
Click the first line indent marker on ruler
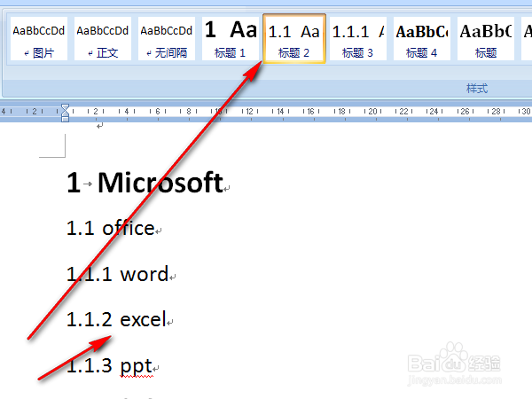coord(65,107)
